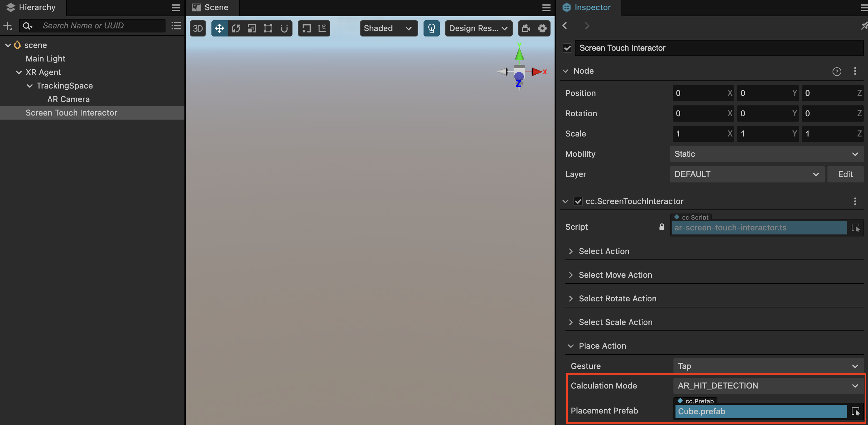Select the Rotate tool

235,28
